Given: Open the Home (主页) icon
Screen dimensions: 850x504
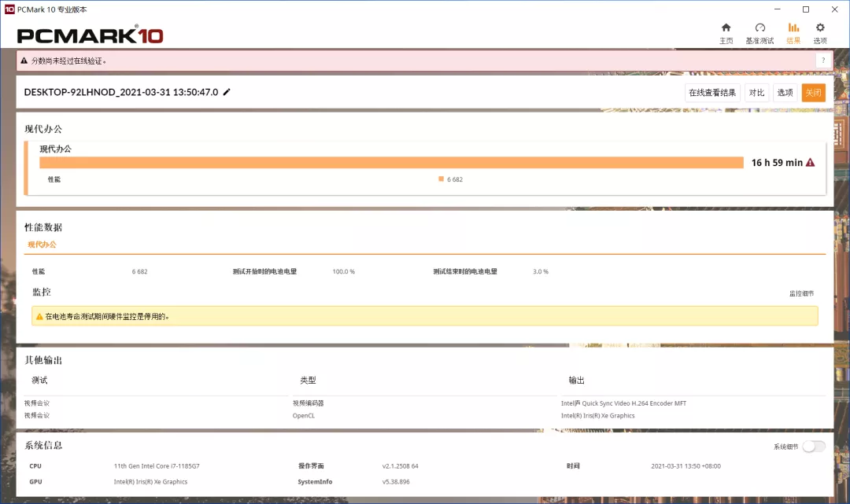Looking at the screenshot, I should [x=726, y=28].
